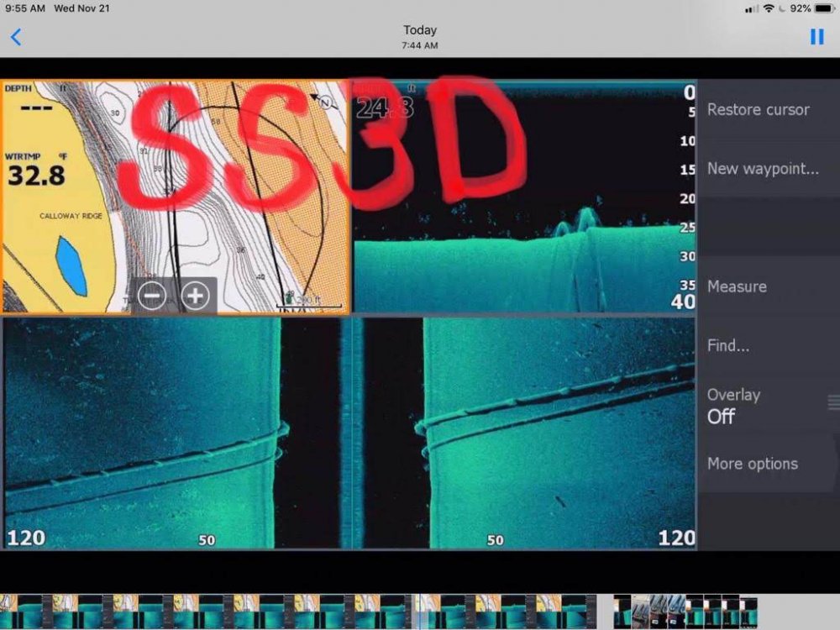Choose New waypoint... from the menu

tap(762, 169)
